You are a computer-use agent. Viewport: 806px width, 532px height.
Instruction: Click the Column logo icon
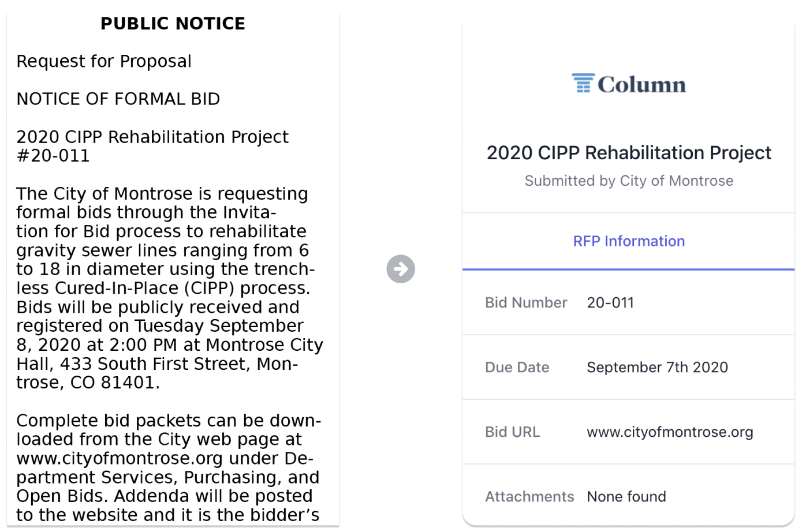point(583,83)
